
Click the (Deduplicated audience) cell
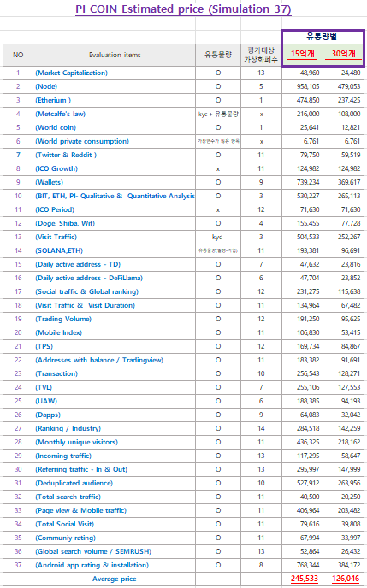point(115,484)
